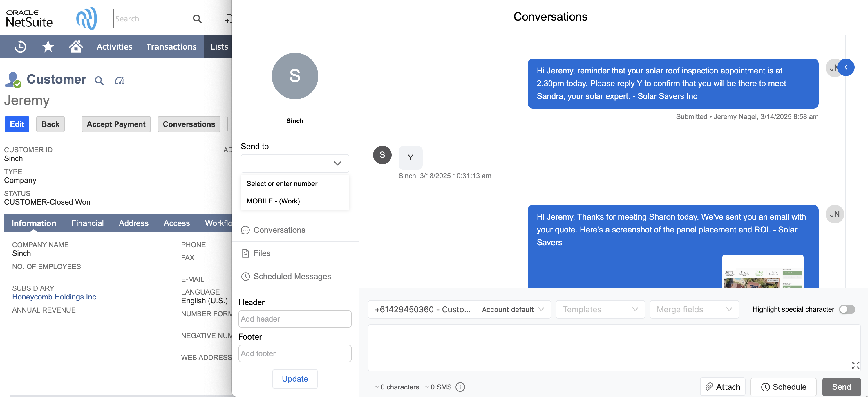Viewport: 868px width, 397px height.
Task: Click the JN avatar beside second message
Action: click(x=835, y=214)
